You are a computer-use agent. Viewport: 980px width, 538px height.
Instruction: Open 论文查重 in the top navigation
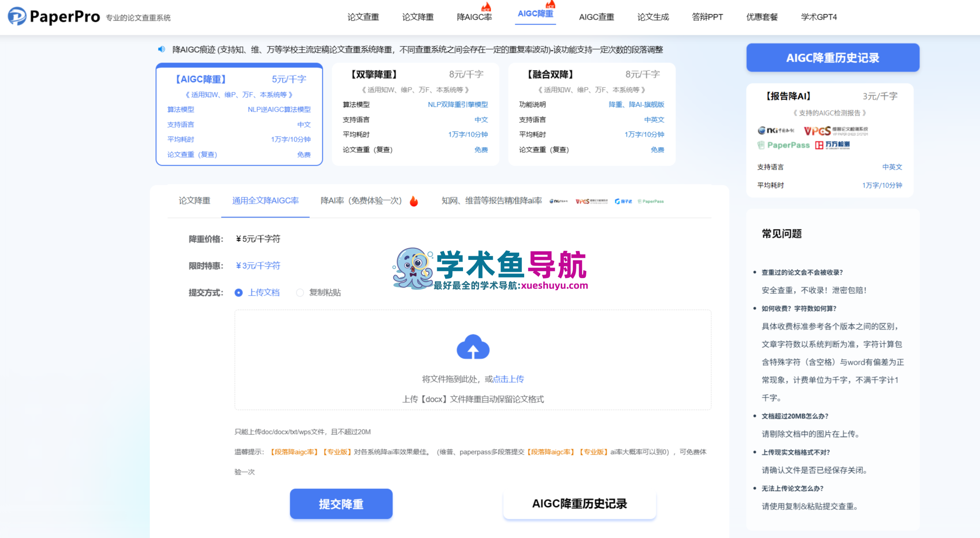[x=363, y=17]
